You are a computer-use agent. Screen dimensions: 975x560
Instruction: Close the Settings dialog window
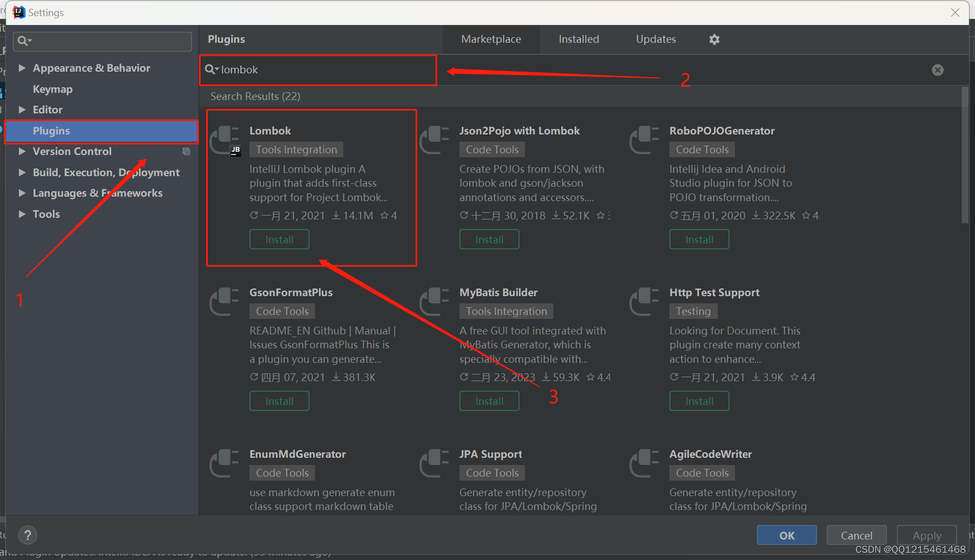coord(955,12)
